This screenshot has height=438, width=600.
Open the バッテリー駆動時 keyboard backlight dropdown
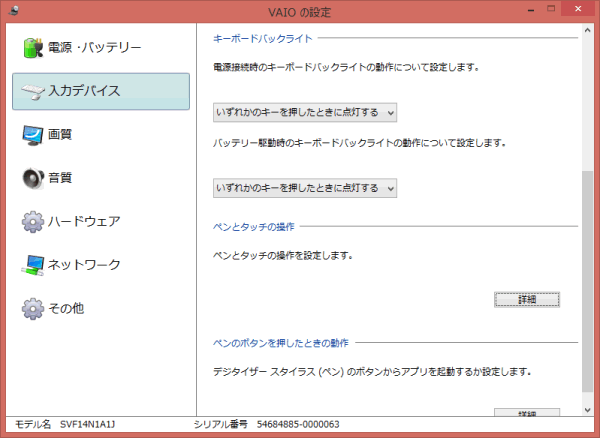pos(305,188)
